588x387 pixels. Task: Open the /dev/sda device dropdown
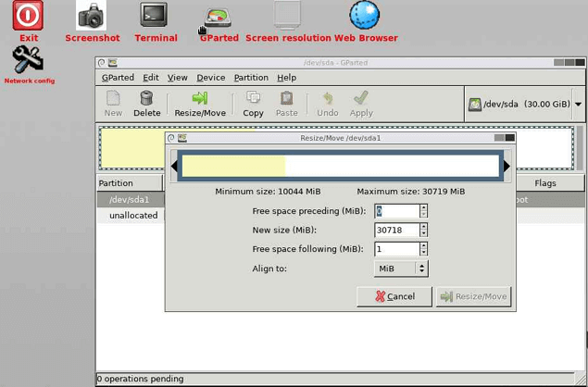click(524, 105)
